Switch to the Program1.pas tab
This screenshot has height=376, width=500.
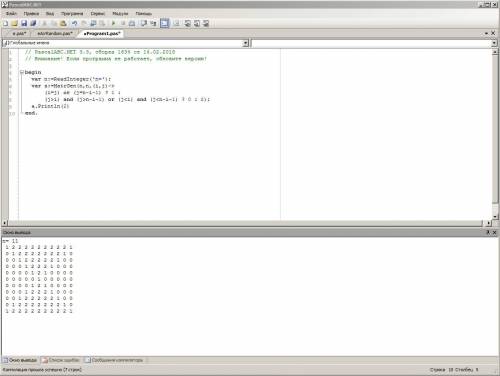tap(102, 34)
